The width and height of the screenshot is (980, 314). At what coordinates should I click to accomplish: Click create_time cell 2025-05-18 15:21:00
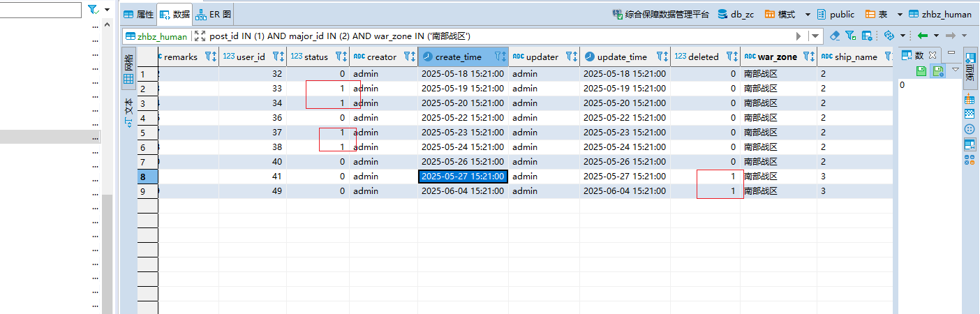(x=463, y=74)
